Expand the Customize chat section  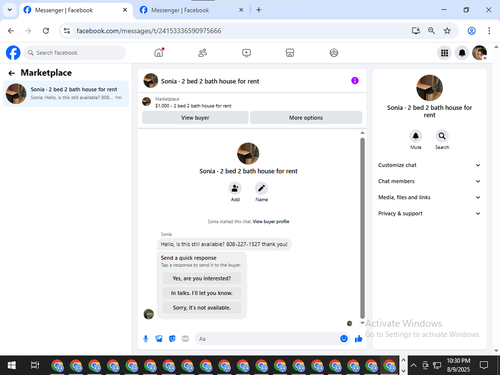pyautogui.click(x=429, y=165)
